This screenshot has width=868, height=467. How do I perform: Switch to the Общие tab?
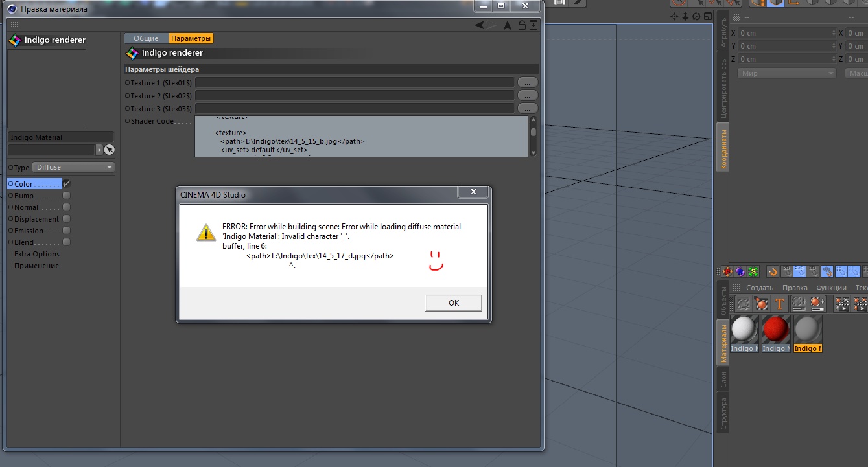click(146, 39)
